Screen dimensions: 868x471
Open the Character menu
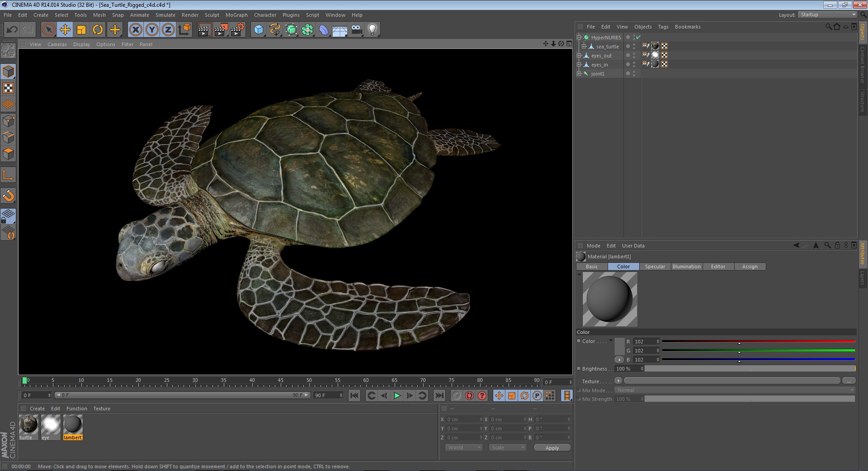265,15
